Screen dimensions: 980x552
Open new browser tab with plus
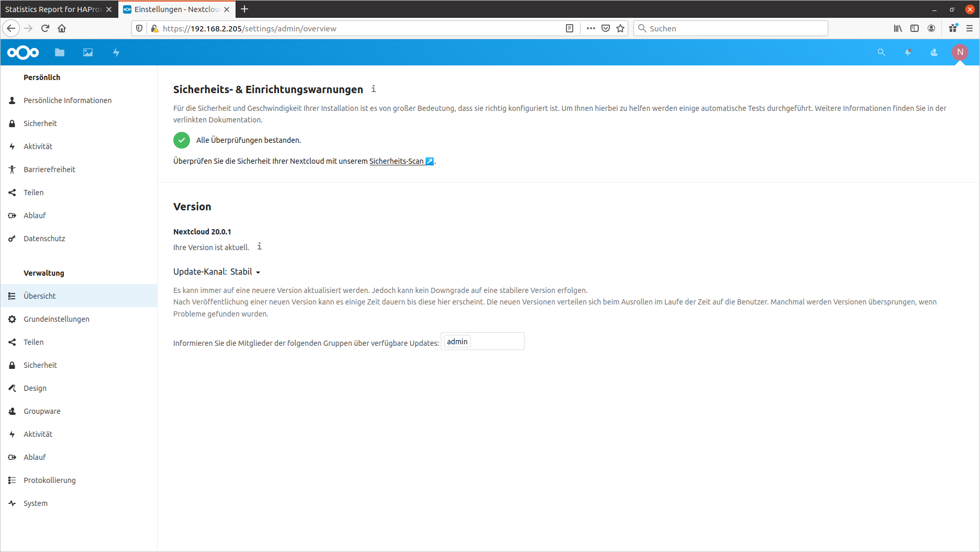pos(244,9)
